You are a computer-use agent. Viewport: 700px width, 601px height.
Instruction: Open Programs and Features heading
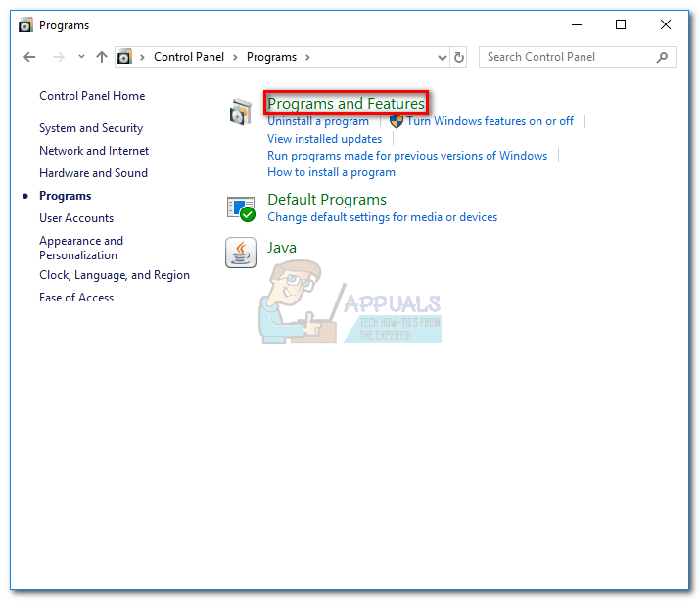pyautogui.click(x=346, y=103)
